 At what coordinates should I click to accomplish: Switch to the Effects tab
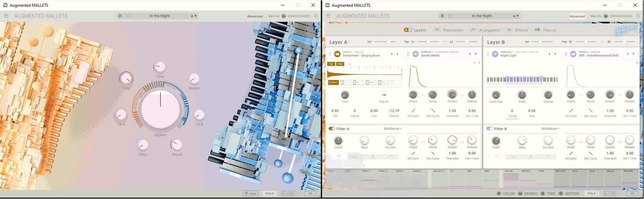517,30
